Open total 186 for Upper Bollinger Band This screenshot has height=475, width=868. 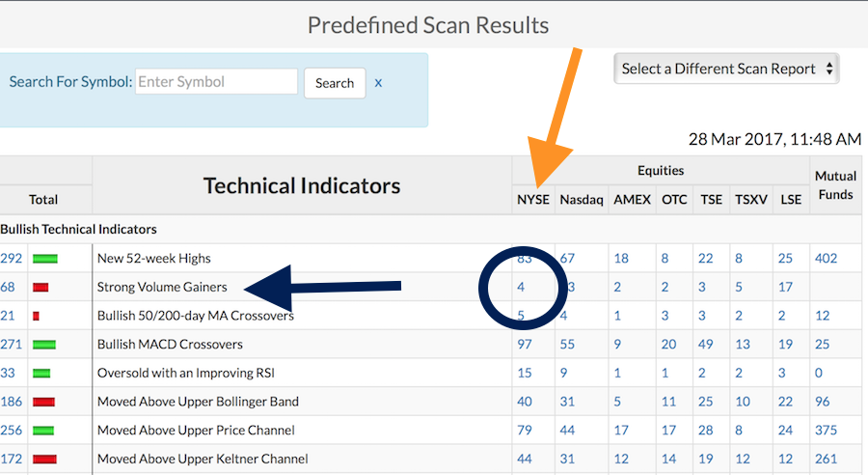point(11,402)
